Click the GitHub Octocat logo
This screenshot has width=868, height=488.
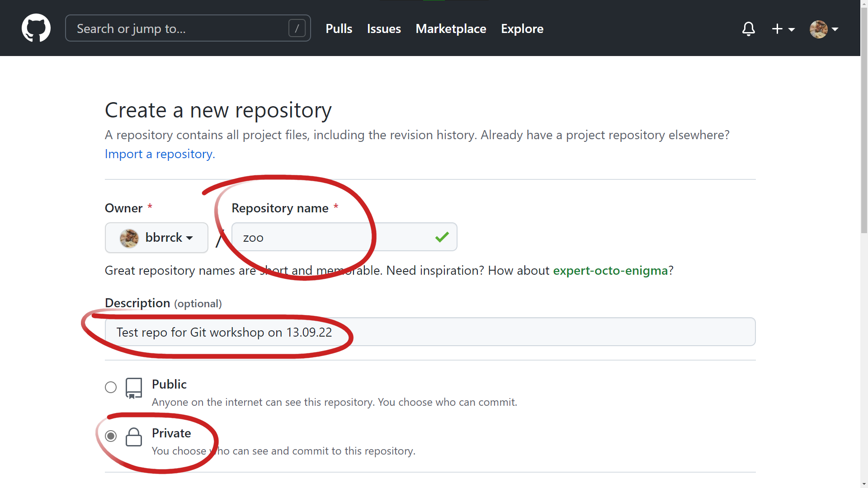(36, 28)
